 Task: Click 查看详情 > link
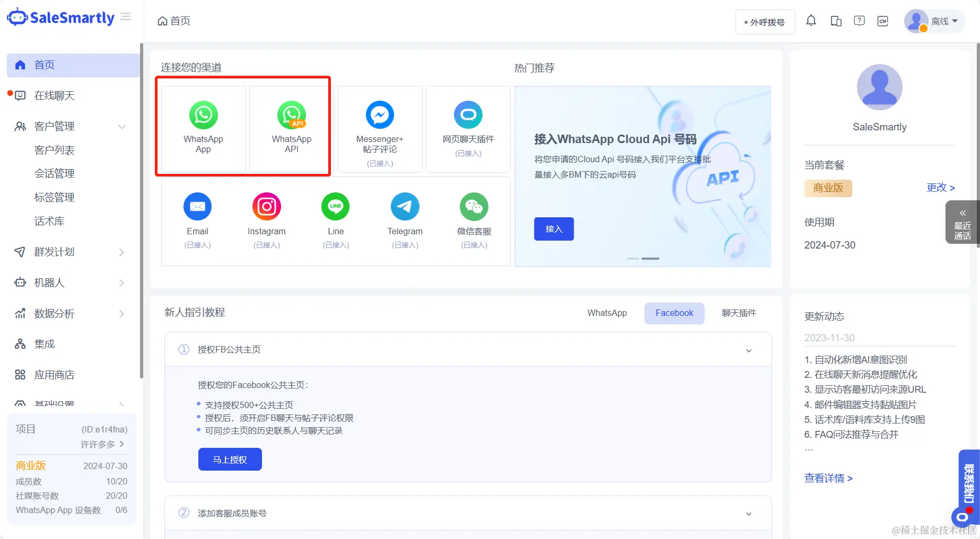point(828,478)
